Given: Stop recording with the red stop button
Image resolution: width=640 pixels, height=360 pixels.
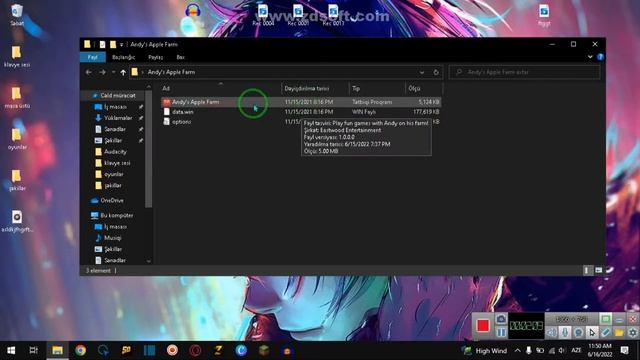Looking at the screenshot, I should (483, 325).
